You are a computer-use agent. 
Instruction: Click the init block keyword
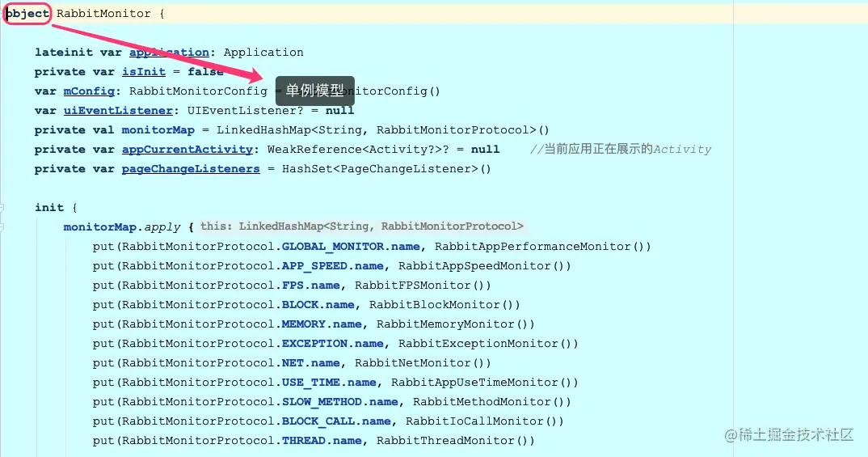49,207
